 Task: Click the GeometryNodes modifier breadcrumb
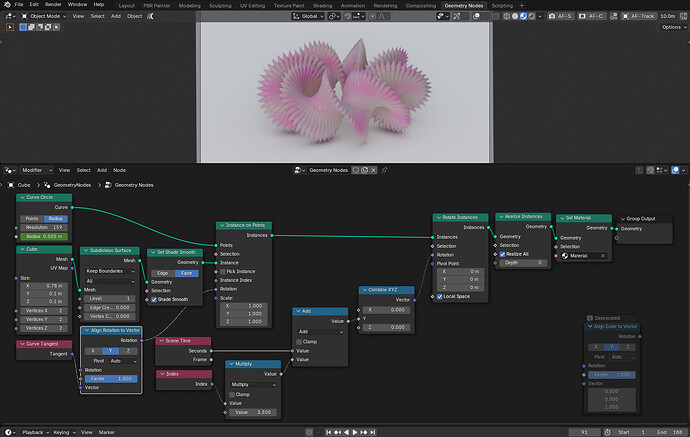(x=68, y=185)
